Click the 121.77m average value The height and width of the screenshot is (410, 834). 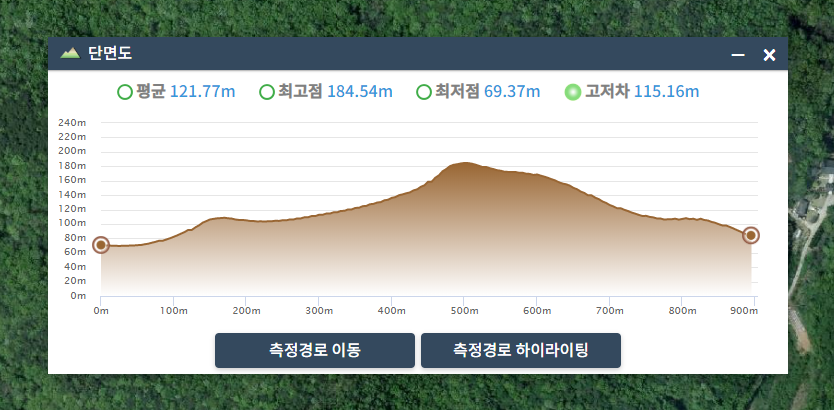click(x=203, y=91)
